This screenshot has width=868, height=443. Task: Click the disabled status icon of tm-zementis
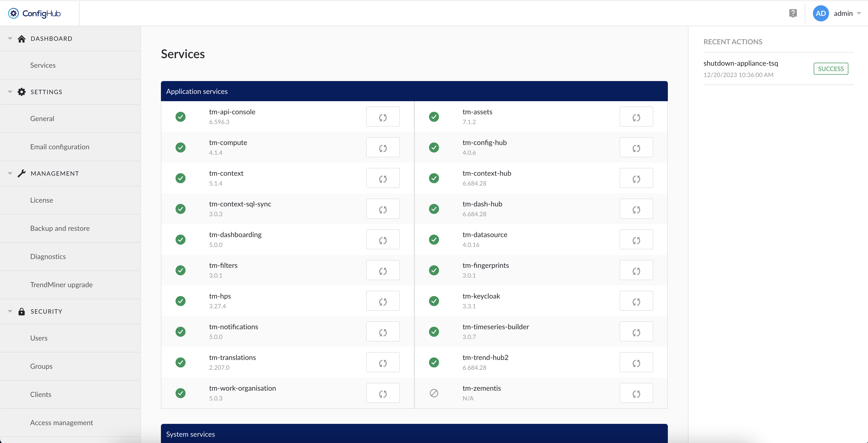(434, 393)
